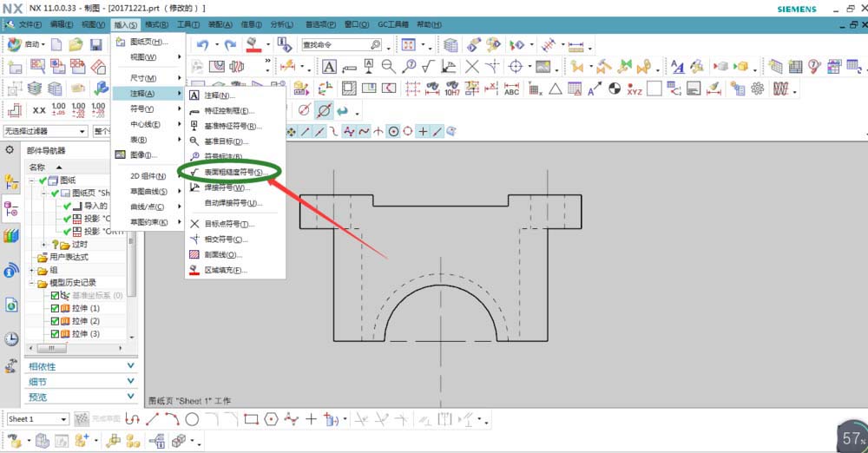Viewport: 868px width, 453px height.
Task: Click the Feature Control Frame toolbar icon
Action: 349,68
